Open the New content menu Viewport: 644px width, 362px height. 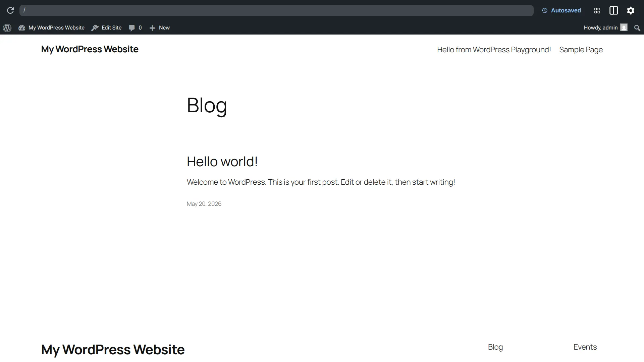pos(160,28)
